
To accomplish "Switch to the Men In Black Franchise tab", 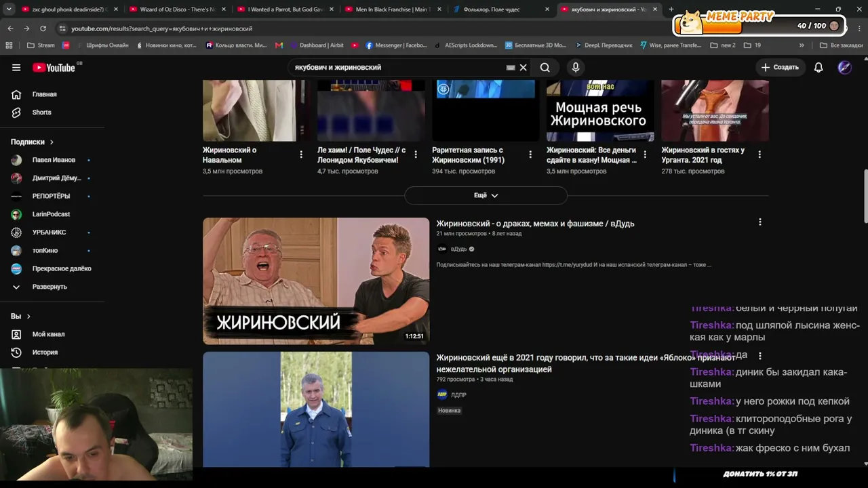I will pos(393,9).
